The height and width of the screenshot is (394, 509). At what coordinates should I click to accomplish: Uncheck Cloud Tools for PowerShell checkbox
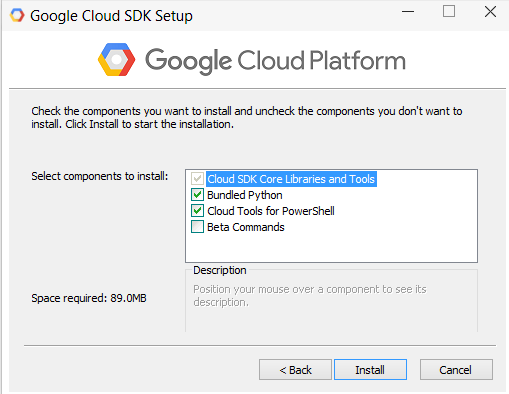(197, 211)
